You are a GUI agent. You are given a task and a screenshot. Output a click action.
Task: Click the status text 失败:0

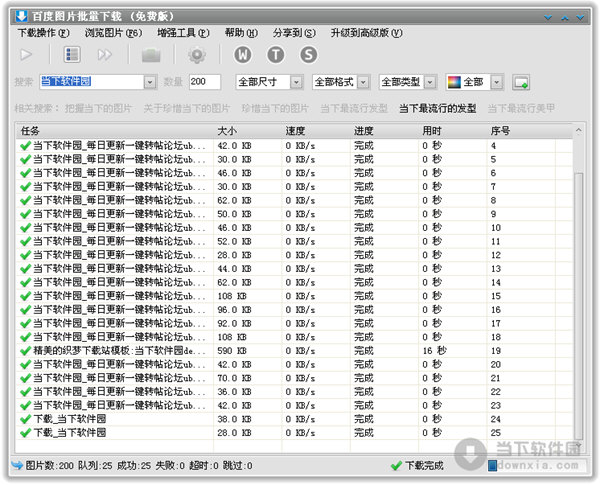coord(170,466)
